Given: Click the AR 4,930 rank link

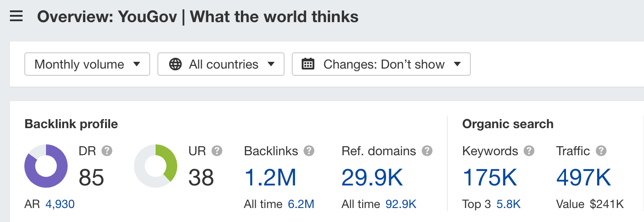Looking at the screenshot, I should click(60, 204).
